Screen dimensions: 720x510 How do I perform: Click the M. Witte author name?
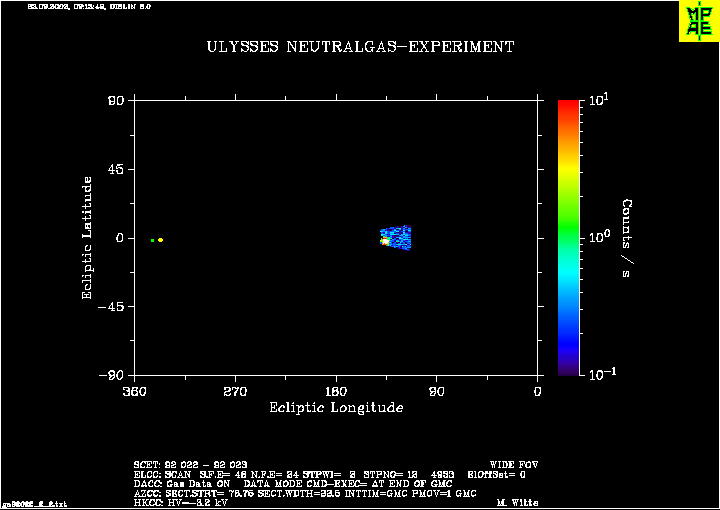click(514, 503)
